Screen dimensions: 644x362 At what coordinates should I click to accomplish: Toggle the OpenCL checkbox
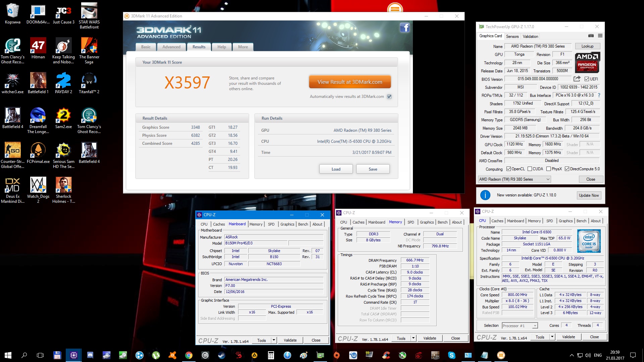tap(508, 169)
